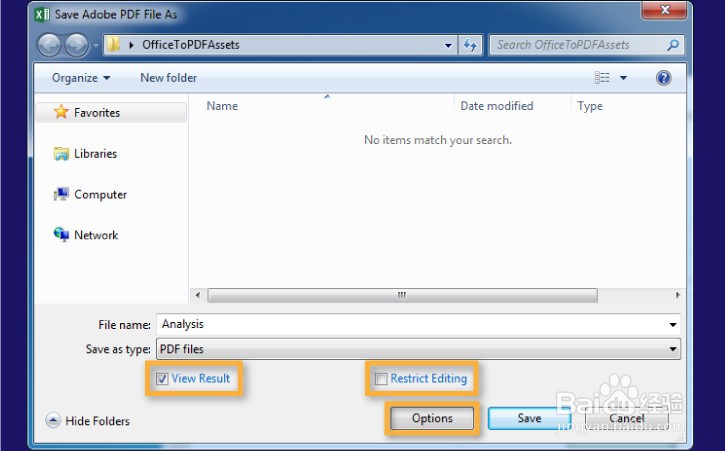The height and width of the screenshot is (451, 725).
Task: Click Hide Folders
Action: point(88,421)
